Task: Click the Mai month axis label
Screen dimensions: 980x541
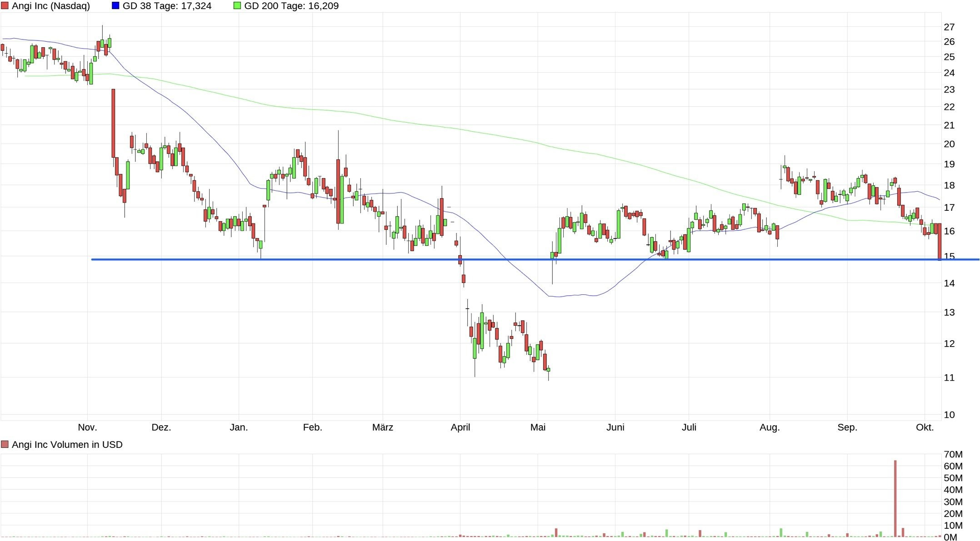Action: [x=538, y=427]
